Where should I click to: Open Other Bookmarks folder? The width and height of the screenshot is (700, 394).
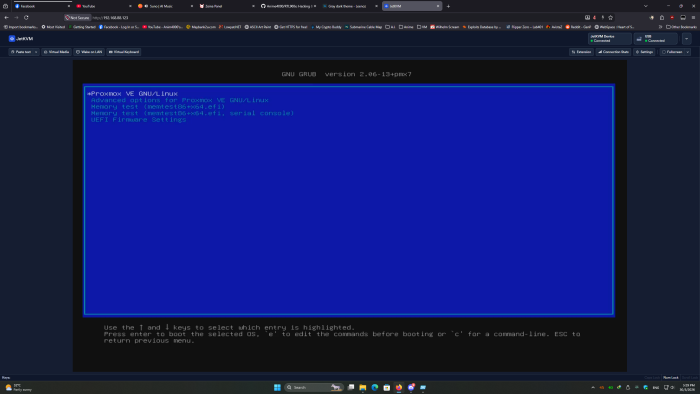point(681,27)
